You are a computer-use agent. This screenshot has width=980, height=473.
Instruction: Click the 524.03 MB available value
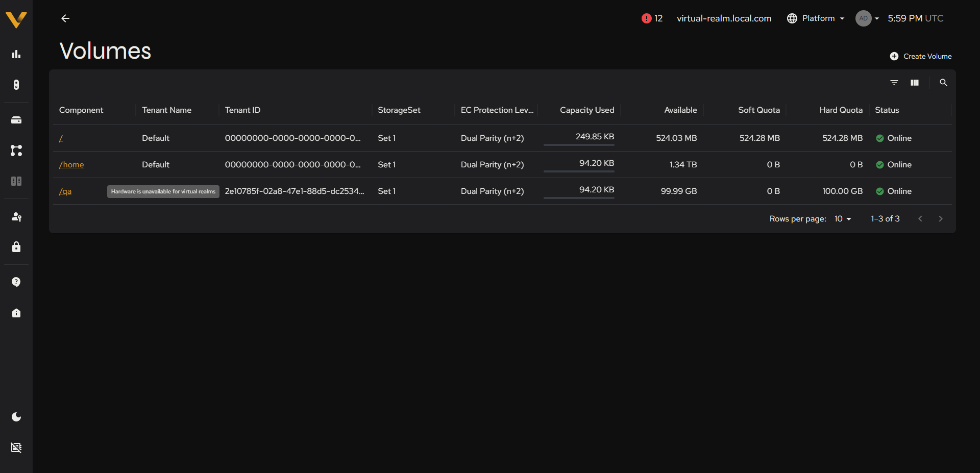pos(676,138)
